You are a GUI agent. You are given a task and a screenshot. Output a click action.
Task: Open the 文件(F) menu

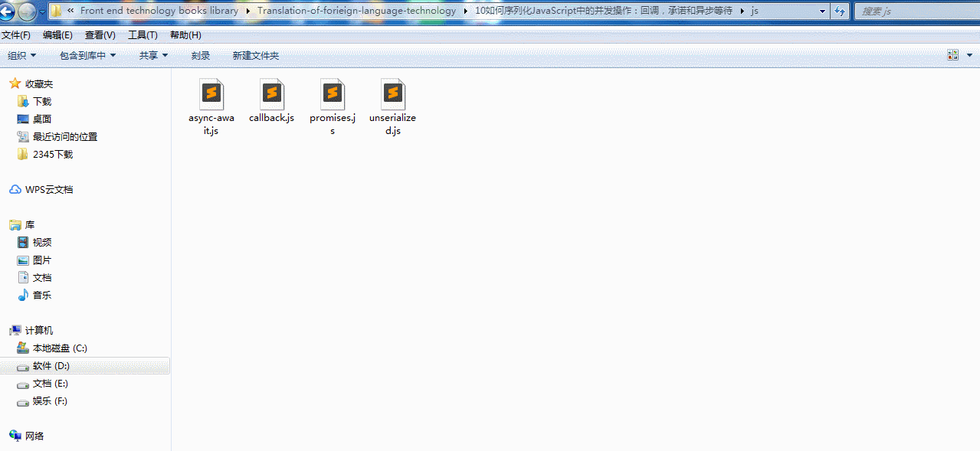pos(16,35)
